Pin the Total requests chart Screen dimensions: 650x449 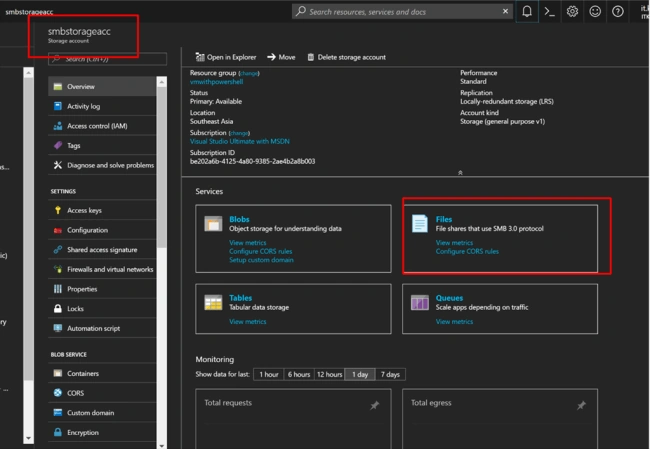pyautogui.click(x=374, y=405)
